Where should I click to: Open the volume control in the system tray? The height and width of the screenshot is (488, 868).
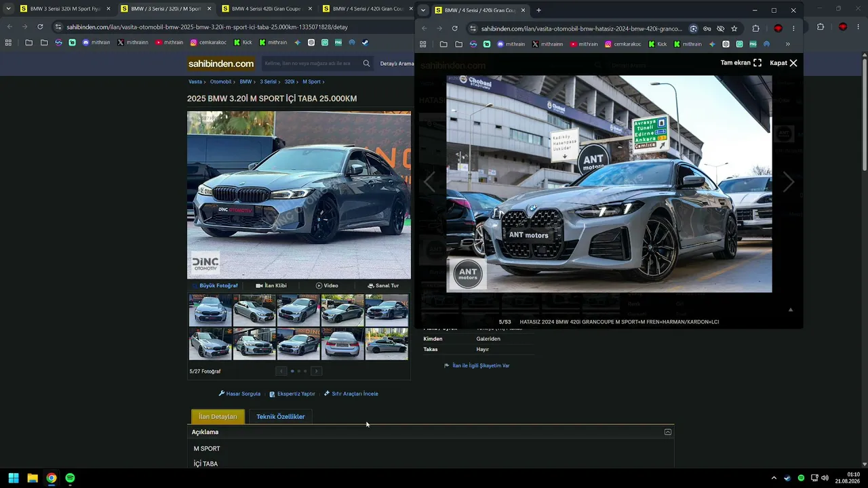[825, 478]
